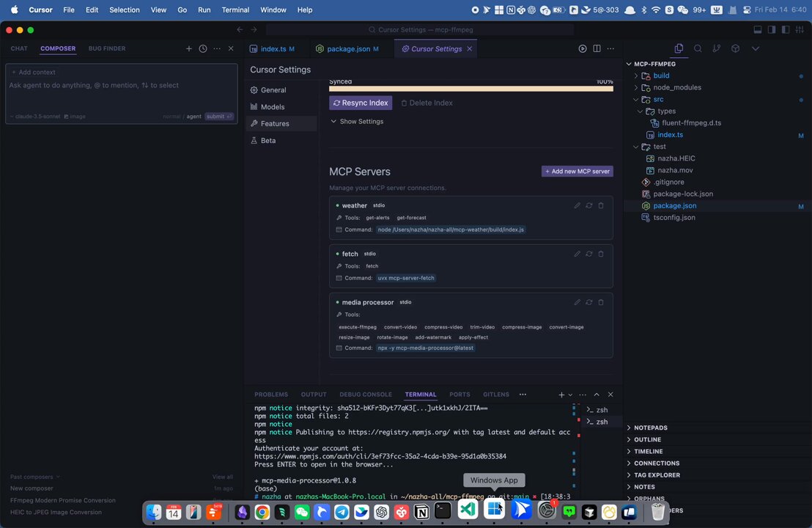This screenshot has height=528, width=812.
Task: Open the Source Control view icon
Action: coord(716,48)
